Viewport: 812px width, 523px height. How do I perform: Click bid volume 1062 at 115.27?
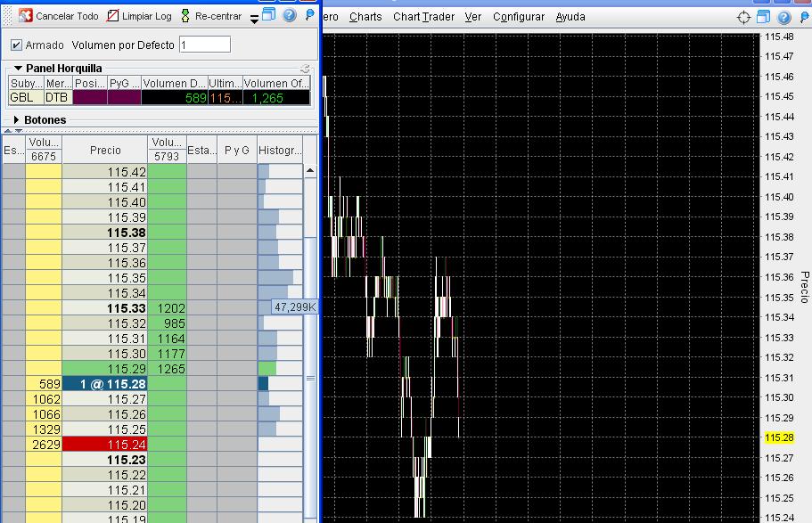pyautogui.click(x=44, y=399)
